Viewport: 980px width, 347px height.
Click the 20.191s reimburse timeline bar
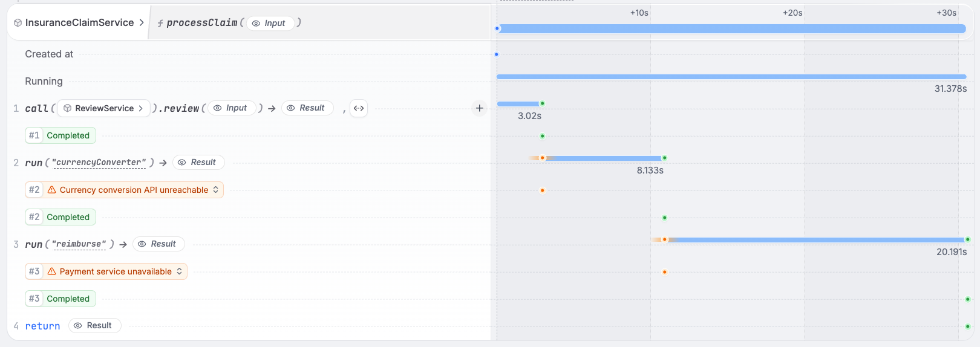click(x=817, y=240)
